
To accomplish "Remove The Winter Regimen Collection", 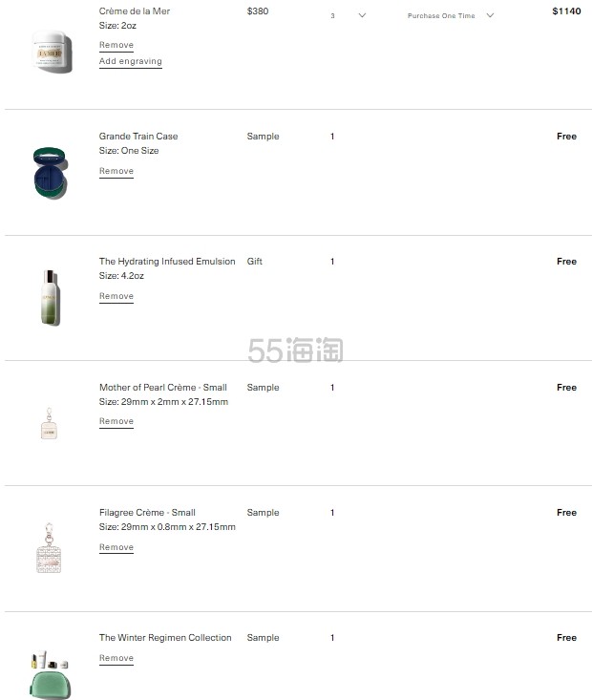I will (x=116, y=658).
